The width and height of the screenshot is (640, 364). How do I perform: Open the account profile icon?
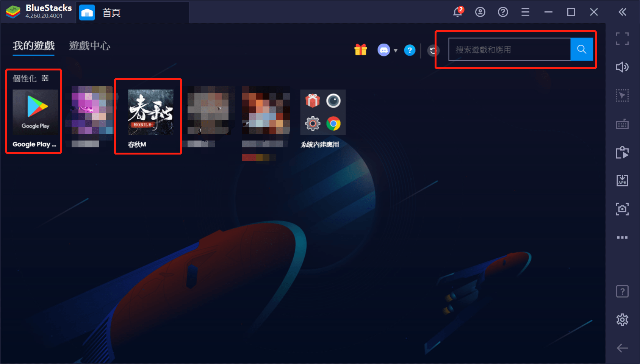click(480, 12)
